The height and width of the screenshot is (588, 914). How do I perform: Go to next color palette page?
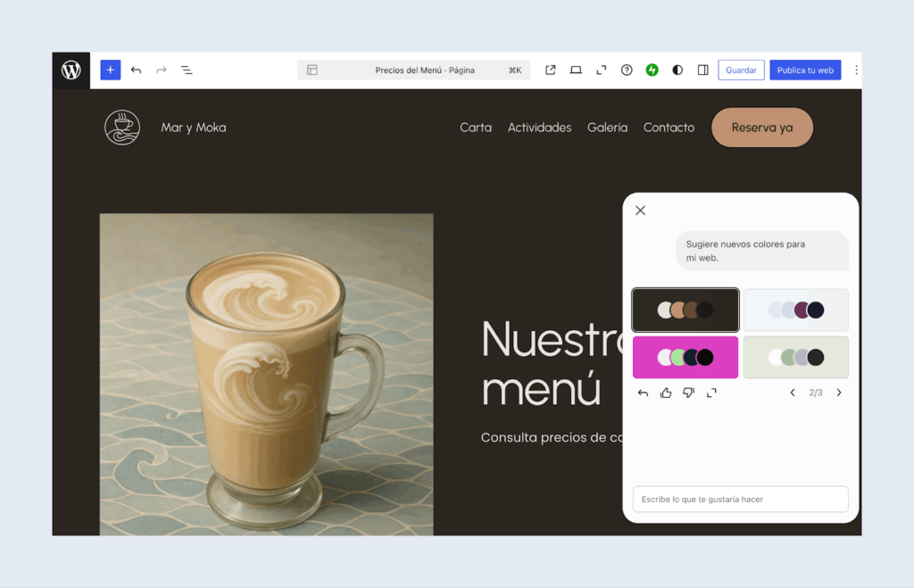[838, 393]
